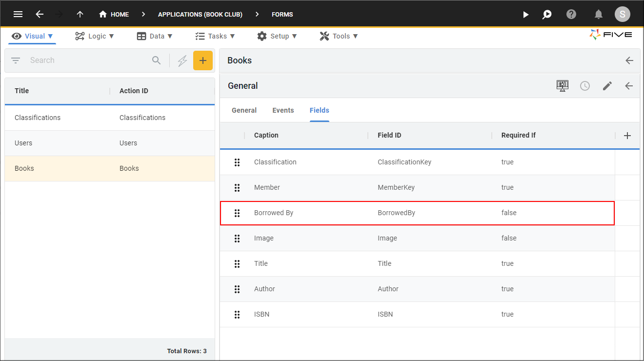Click the ClassificationKey field ID cell
This screenshot has width=644, height=361.
404,162
